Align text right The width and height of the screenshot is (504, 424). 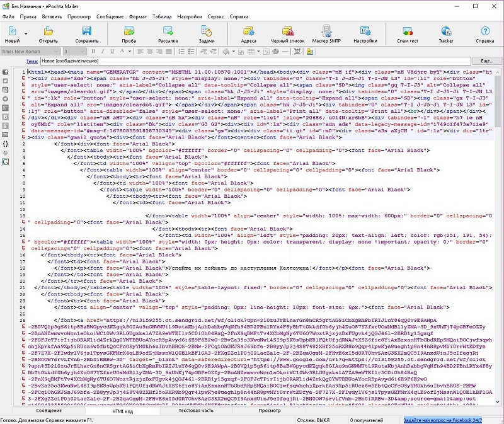(x=159, y=52)
